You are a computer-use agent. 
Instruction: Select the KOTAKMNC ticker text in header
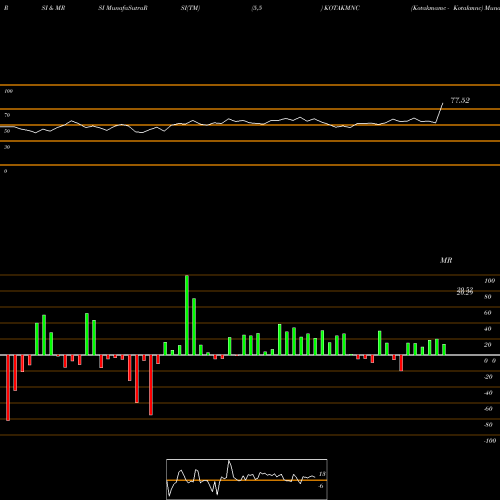point(342,8)
